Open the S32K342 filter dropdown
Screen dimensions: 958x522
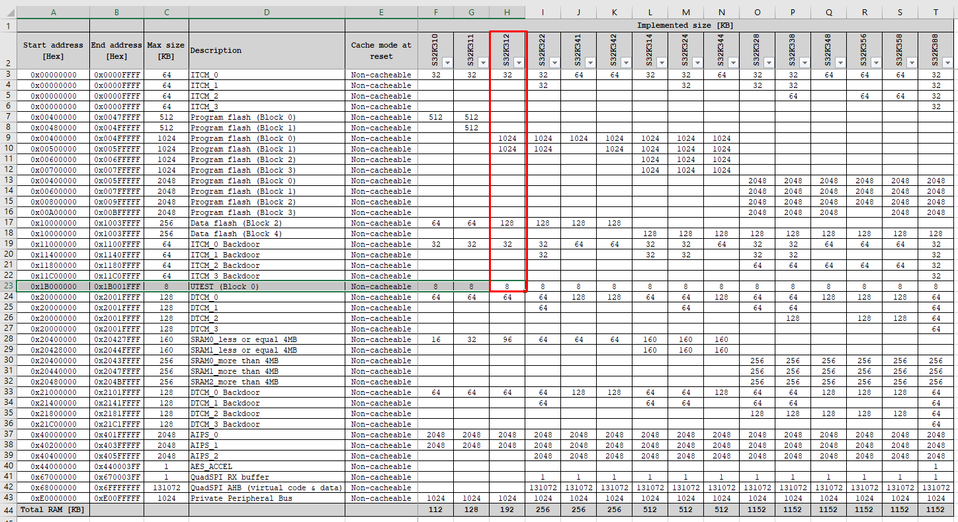click(x=626, y=62)
